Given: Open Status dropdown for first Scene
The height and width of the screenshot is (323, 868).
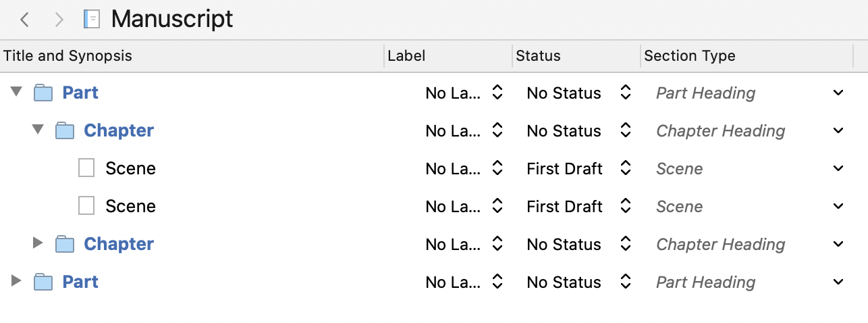Looking at the screenshot, I should (x=578, y=169).
